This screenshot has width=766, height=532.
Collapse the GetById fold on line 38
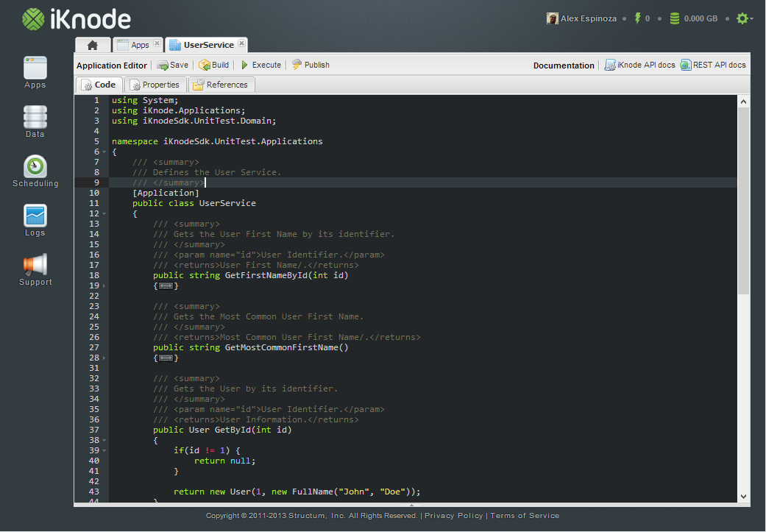(x=104, y=441)
